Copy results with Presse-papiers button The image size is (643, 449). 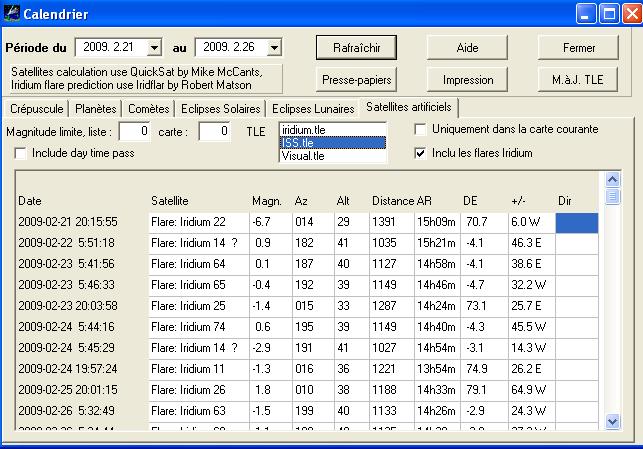(x=356, y=80)
